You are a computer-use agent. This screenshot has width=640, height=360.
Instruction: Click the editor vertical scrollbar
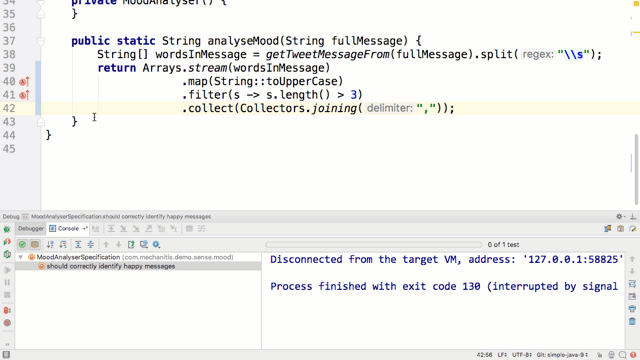636,169
